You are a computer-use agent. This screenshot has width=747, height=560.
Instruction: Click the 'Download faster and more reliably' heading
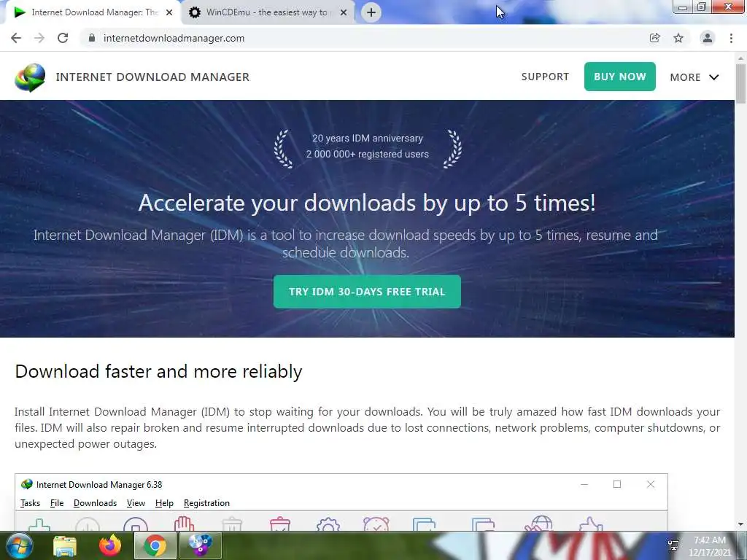coord(158,371)
